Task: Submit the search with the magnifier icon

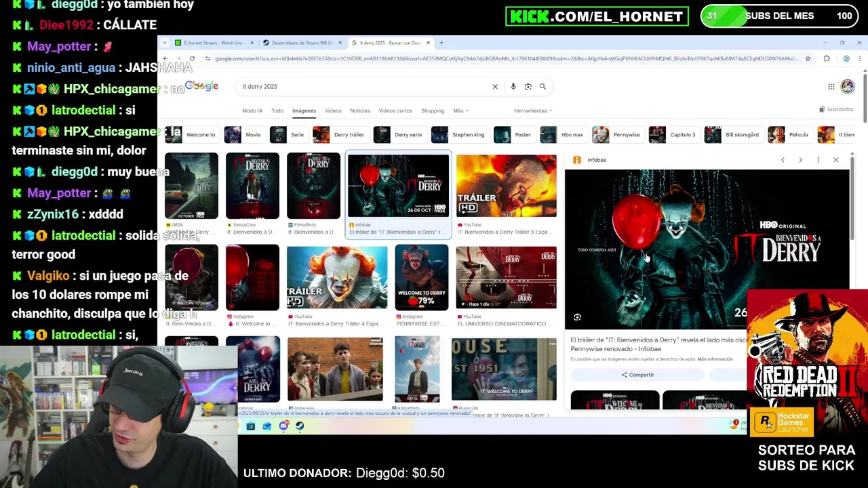Action: pyautogui.click(x=542, y=87)
